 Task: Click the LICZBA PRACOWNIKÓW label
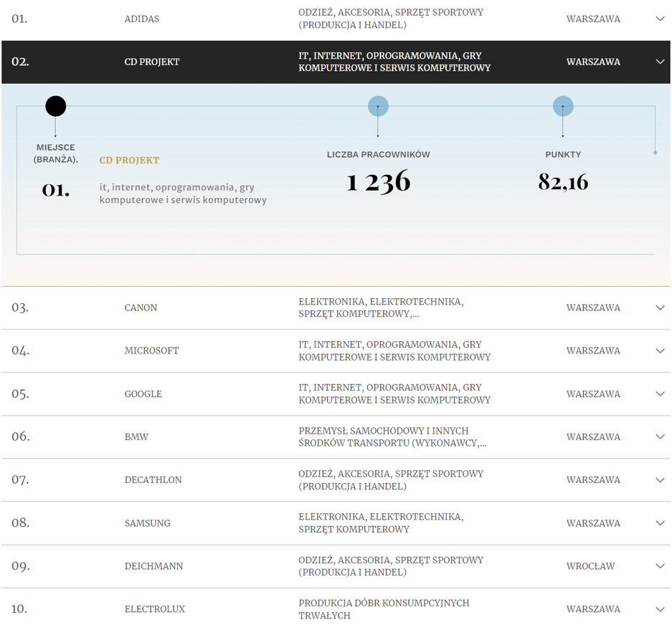(x=379, y=155)
